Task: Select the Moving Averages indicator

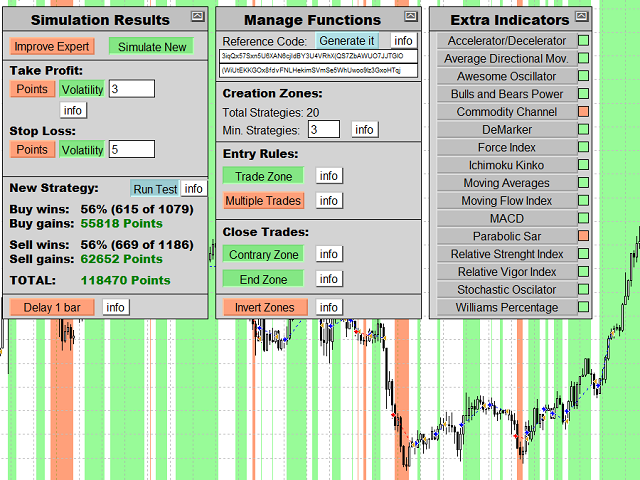Action: click(506, 184)
